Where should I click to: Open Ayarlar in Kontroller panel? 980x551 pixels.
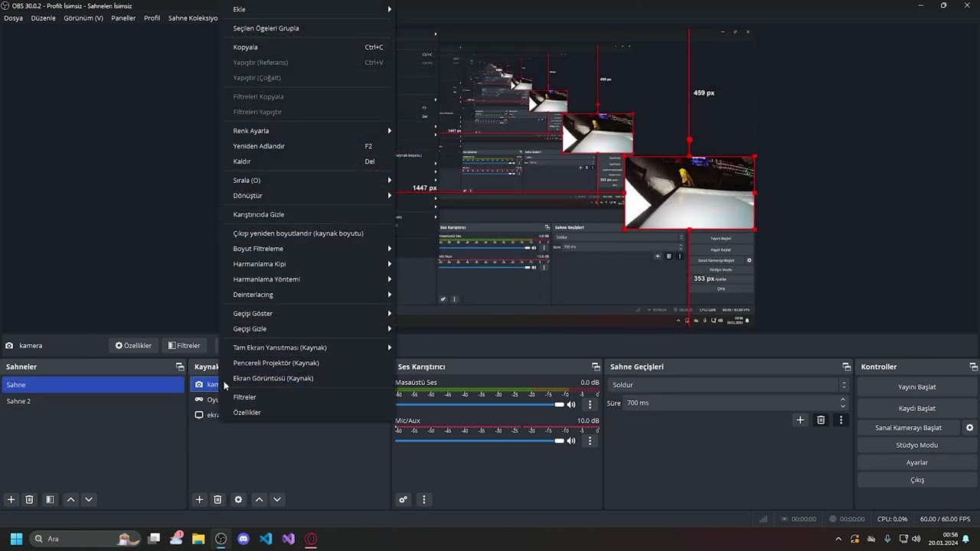[916, 463]
